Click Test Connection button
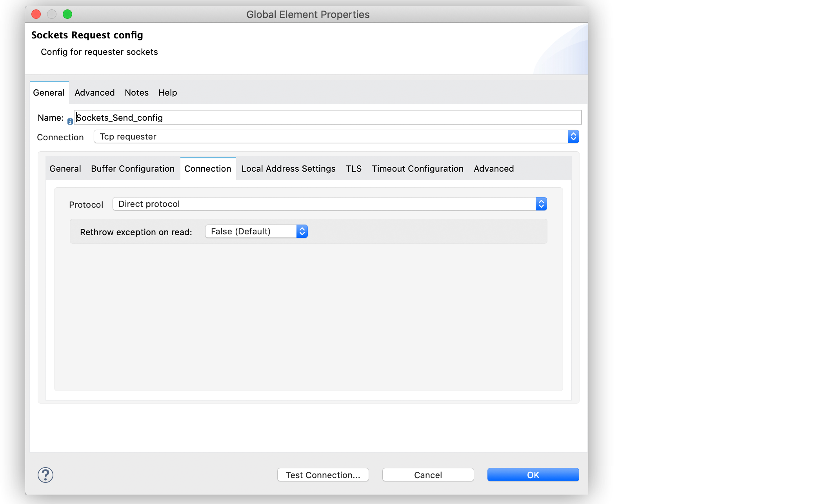This screenshot has width=840, height=504. pyautogui.click(x=324, y=475)
